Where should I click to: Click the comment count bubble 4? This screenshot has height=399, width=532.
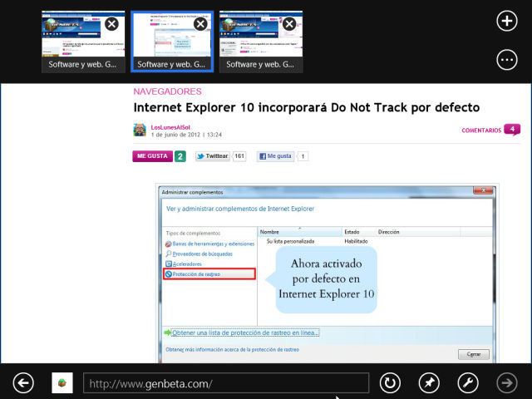(x=512, y=130)
